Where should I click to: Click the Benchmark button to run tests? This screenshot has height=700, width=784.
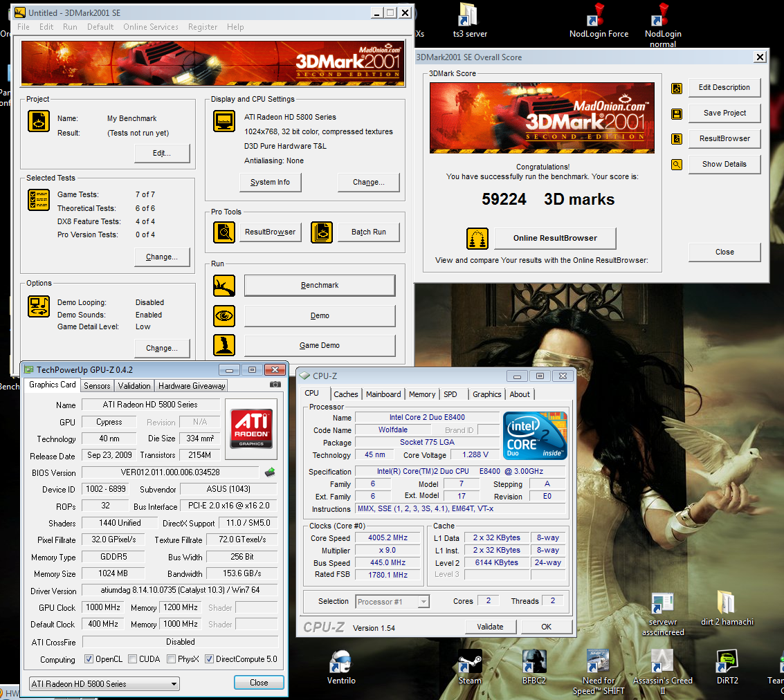click(320, 285)
